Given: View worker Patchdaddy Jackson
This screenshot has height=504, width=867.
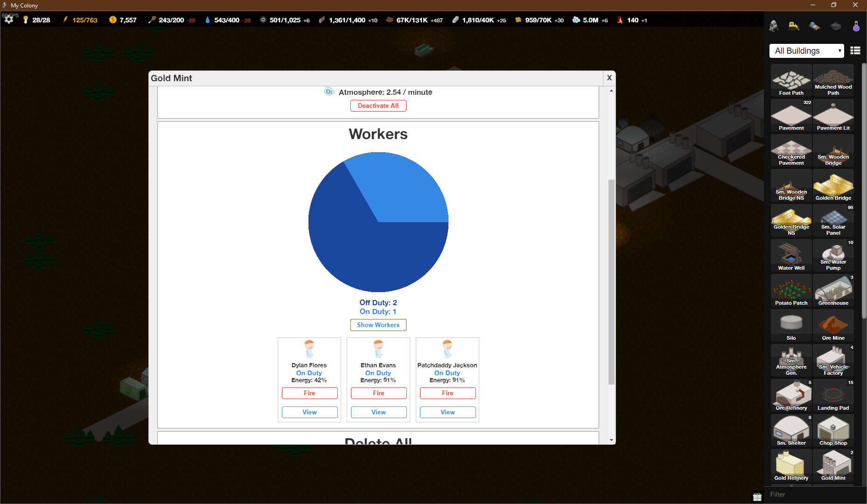Looking at the screenshot, I should tap(448, 412).
